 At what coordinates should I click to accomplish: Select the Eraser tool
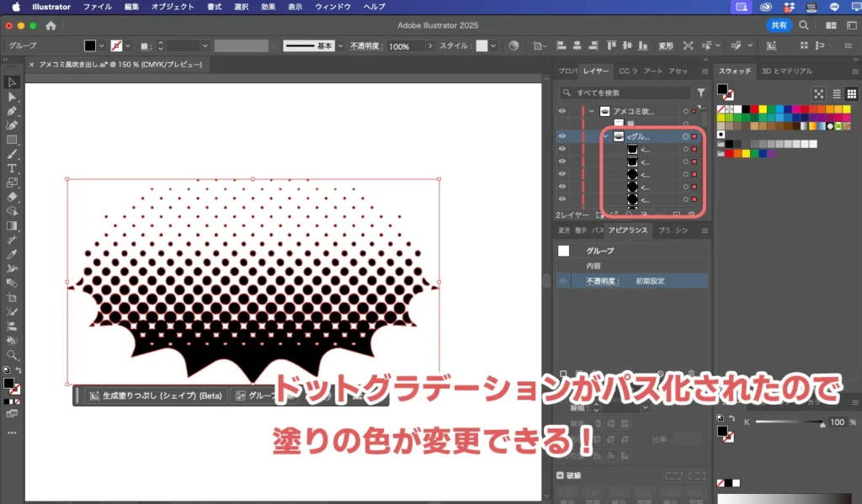coord(12,197)
